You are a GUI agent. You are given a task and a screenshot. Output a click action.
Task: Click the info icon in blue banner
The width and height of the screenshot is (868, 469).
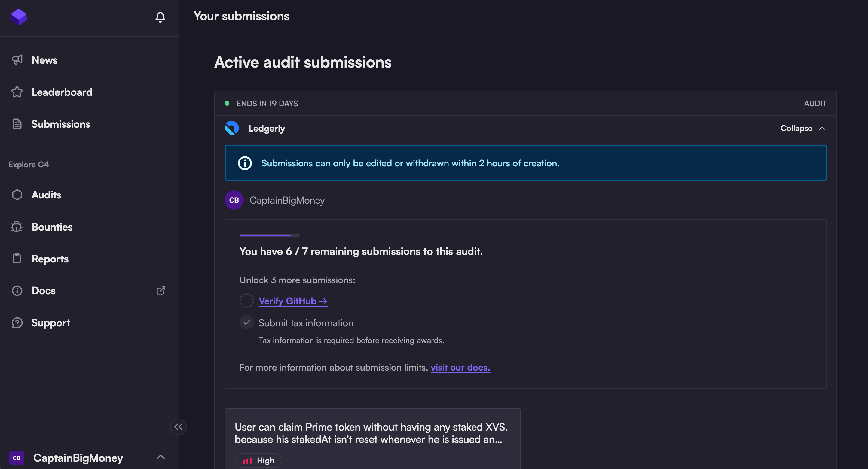[x=245, y=163]
